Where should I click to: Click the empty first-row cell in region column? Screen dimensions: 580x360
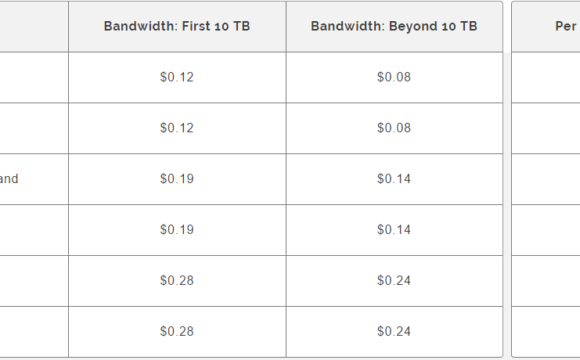coord(34,77)
